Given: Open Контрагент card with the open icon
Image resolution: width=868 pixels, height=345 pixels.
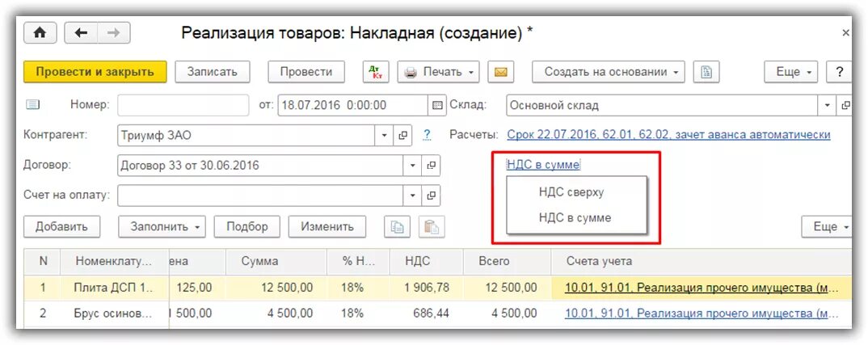Looking at the screenshot, I should click(403, 135).
